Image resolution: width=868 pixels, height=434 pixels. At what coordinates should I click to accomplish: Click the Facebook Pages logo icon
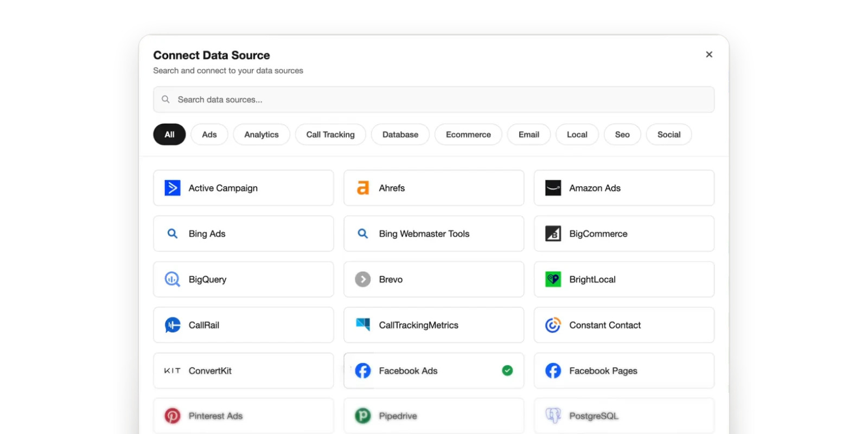coord(553,371)
